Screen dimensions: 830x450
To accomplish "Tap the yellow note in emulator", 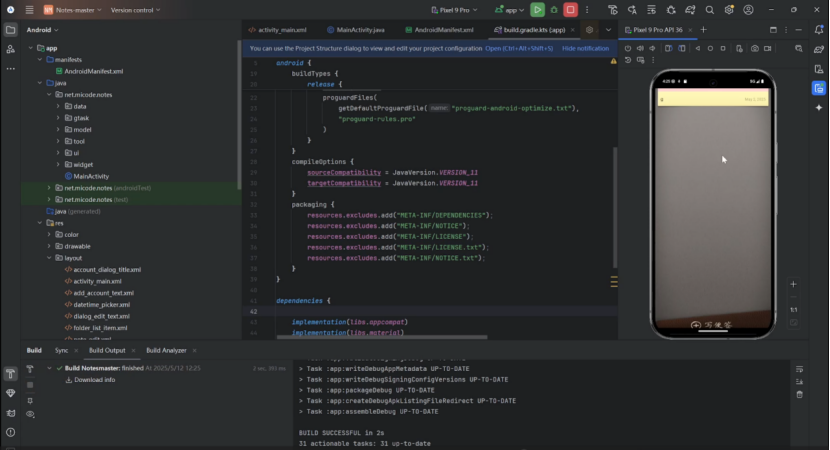I will click(x=712, y=98).
